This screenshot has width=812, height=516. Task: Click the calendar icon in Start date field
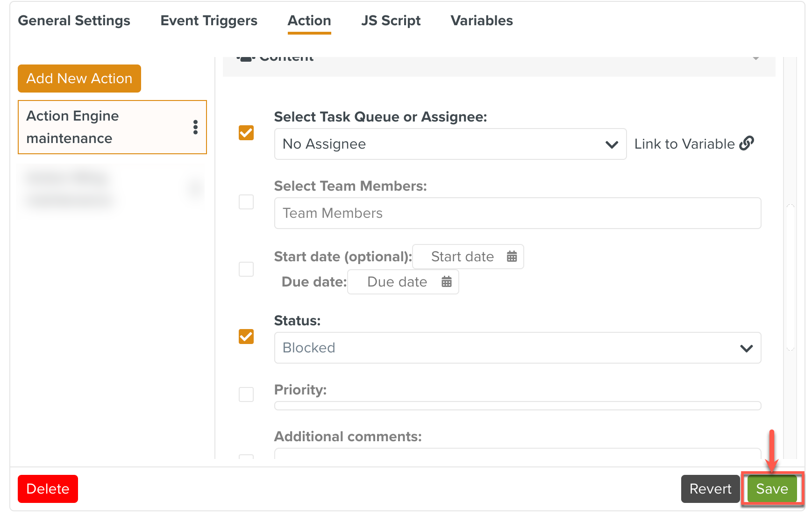click(512, 257)
